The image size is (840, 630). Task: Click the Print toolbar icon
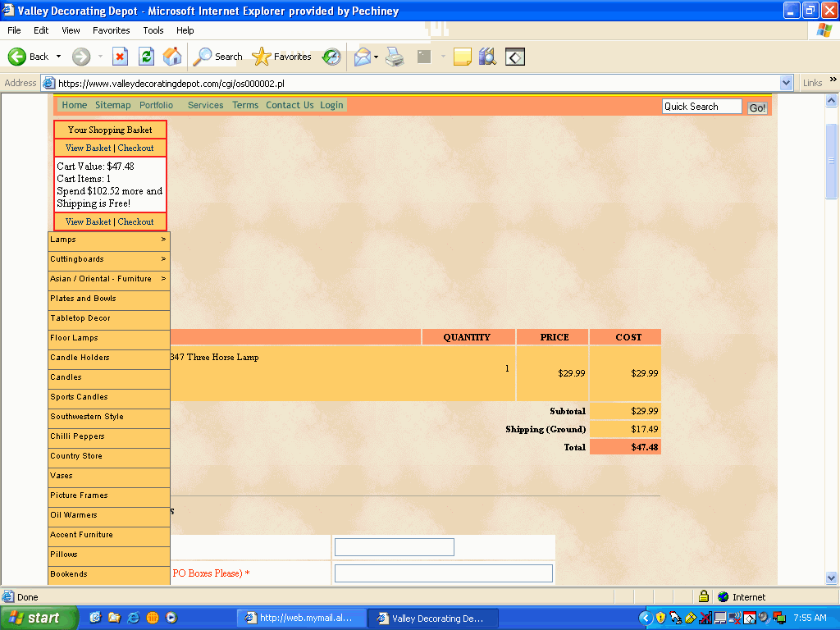coord(395,57)
